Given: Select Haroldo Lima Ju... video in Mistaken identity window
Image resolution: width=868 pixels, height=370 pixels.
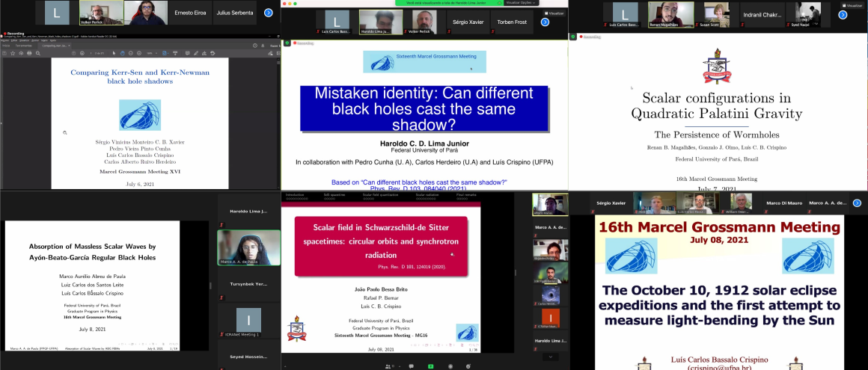Looking at the screenshot, I should coord(380,22).
